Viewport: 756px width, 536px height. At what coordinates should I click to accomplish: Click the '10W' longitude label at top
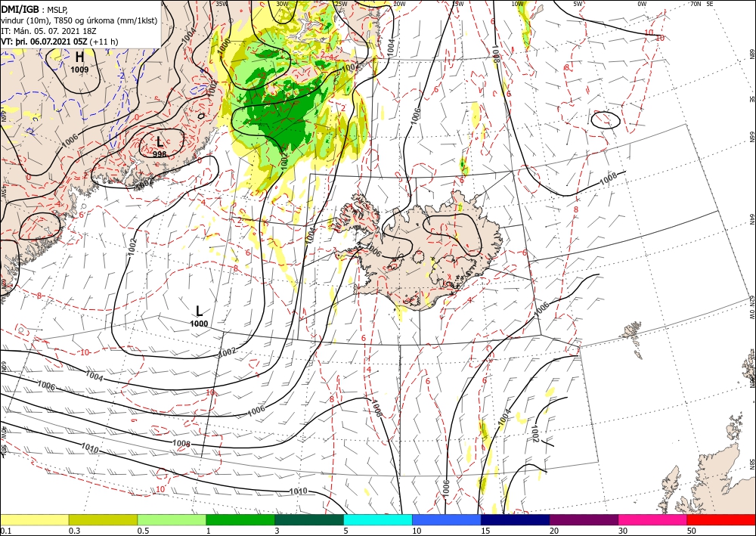(517, 4)
